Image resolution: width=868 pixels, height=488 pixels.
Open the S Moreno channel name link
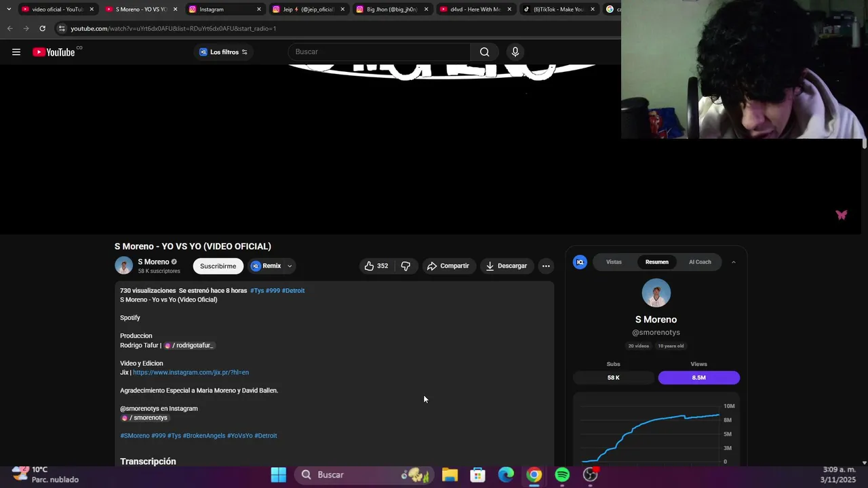click(153, 262)
